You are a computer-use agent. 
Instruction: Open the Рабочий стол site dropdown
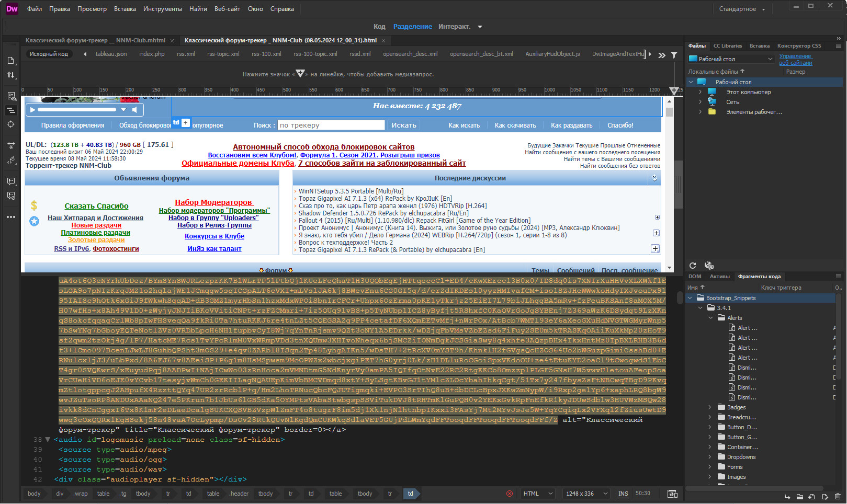click(x=731, y=59)
